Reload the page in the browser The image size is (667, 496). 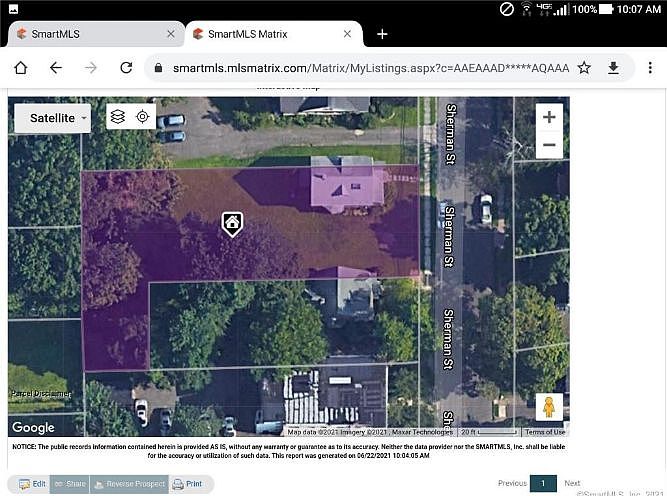[x=126, y=68]
